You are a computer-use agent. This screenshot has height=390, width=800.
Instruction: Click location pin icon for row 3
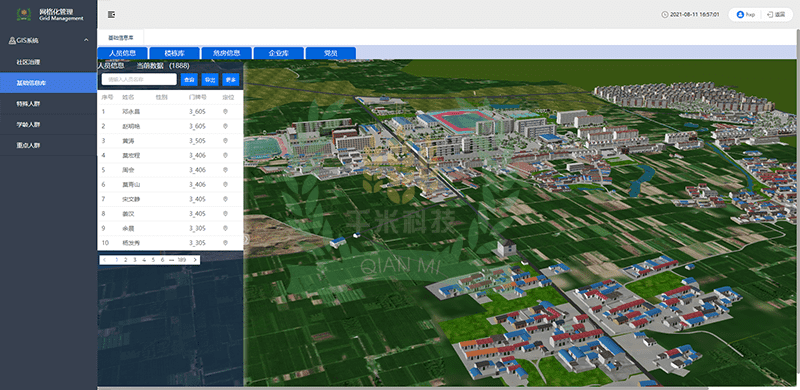point(225,140)
